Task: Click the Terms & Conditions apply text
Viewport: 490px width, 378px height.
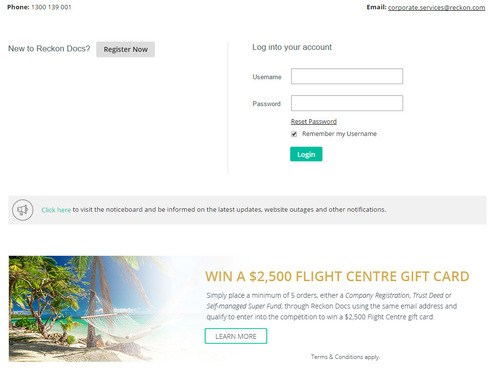Action: pos(345,357)
